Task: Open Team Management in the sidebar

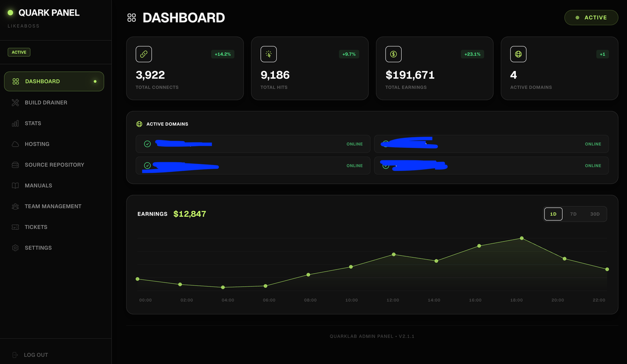Action: (52, 206)
